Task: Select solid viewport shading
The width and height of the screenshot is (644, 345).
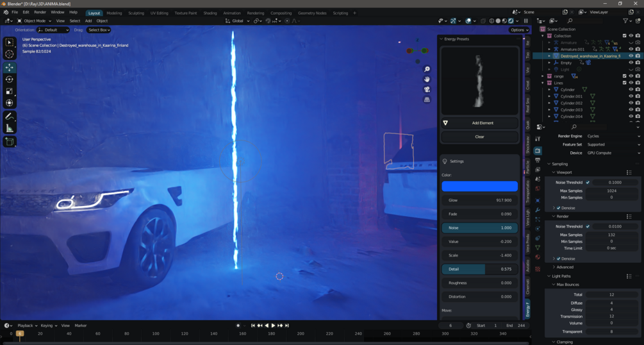Action: 498,21
